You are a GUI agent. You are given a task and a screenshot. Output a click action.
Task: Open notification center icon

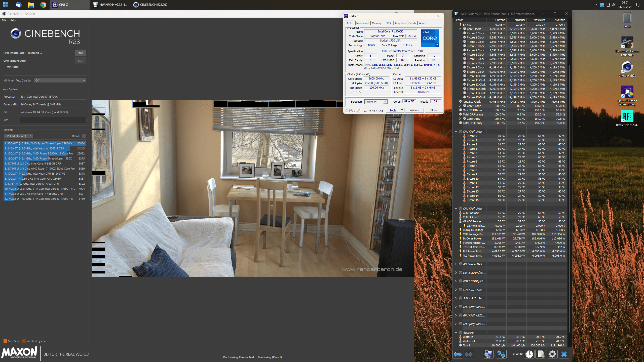click(x=638, y=5)
